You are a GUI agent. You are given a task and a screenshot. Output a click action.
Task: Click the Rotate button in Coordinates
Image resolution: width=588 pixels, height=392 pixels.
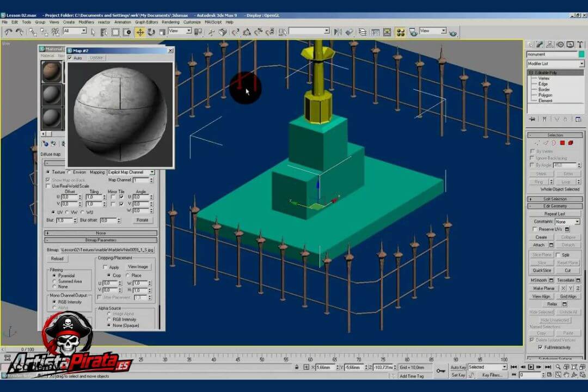click(x=142, y=220)
